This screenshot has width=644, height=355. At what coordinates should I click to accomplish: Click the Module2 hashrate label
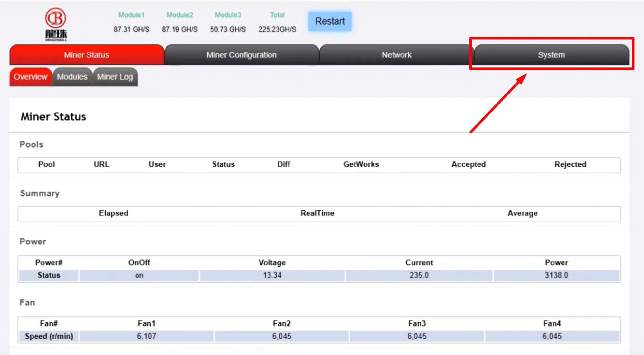[x=180, y=15]
